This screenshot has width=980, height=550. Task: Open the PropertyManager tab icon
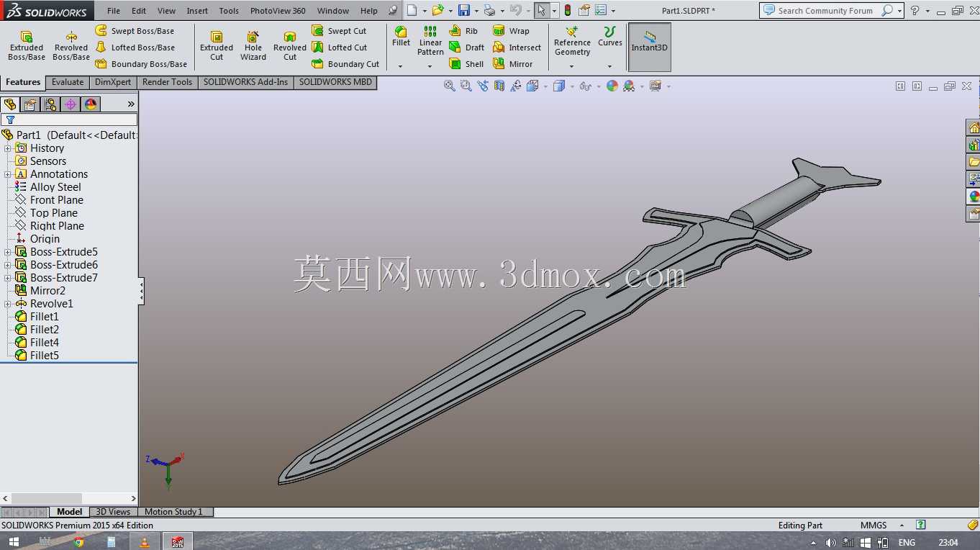point(30,104)
